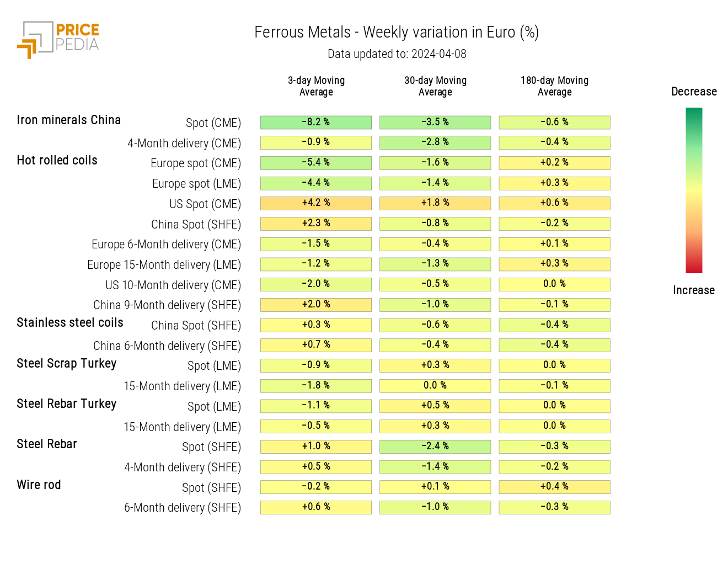The height and width of the screenshot is (563, 728).
Task: Click the US Spot (CME) +4.2 % cell
Action: click(316, 203)
